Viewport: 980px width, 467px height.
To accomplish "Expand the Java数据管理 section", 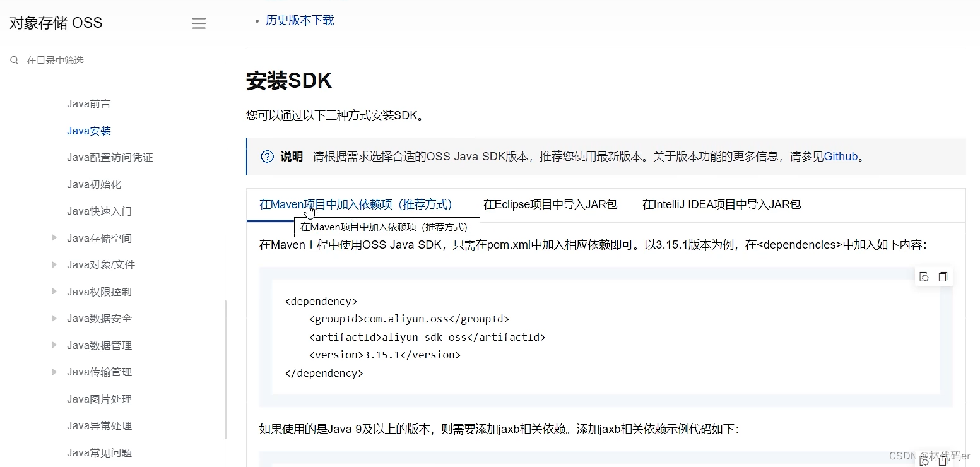I will point(53,345).
